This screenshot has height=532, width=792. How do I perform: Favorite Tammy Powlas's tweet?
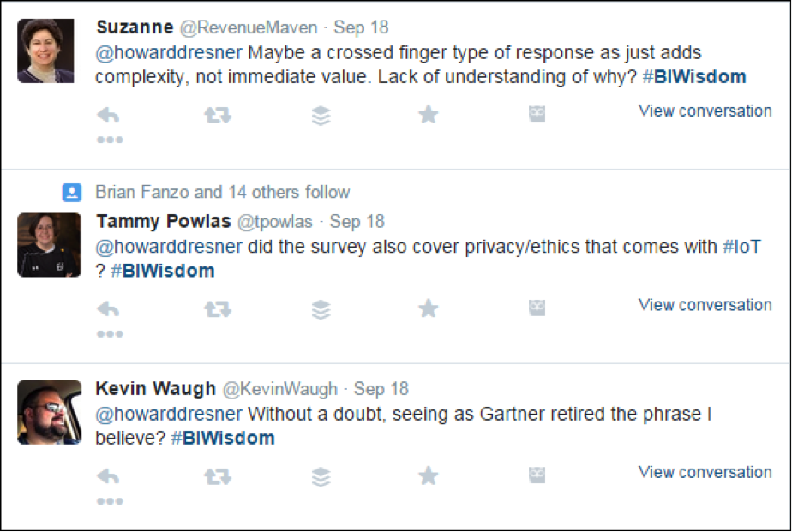429,308
